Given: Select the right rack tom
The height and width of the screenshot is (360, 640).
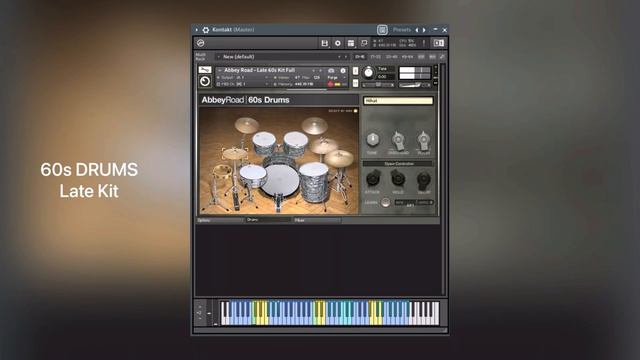Looking at the screenshot, I should pyautogui.click(x=296, y=143).
